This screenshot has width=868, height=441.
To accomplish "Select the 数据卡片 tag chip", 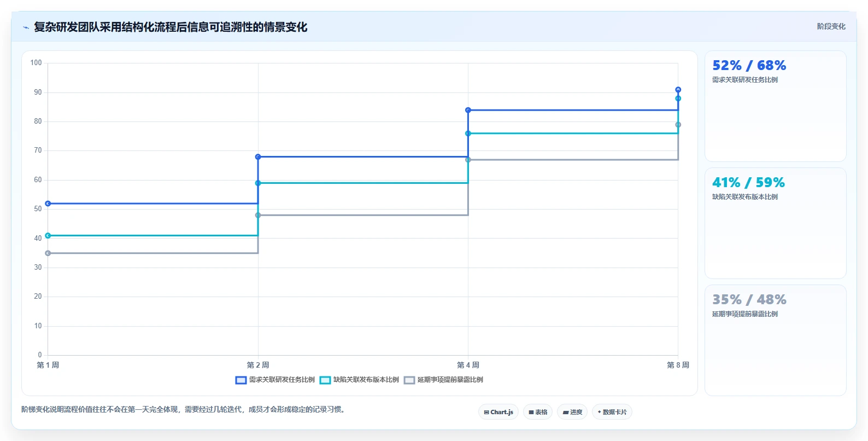I will click(x=612, y=412).
